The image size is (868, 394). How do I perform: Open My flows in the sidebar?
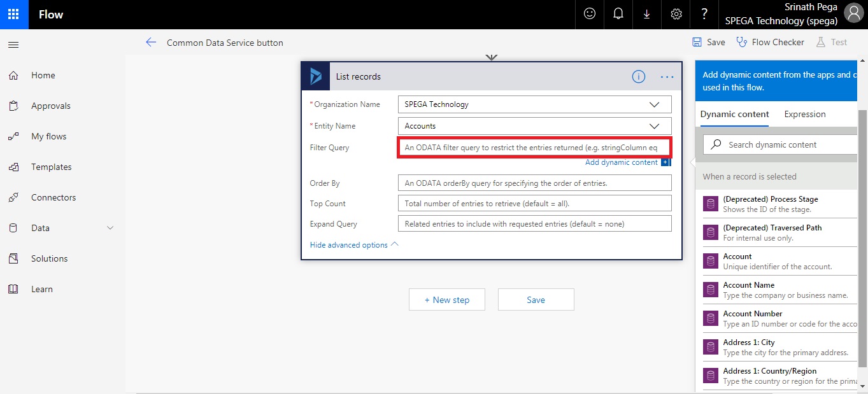click(x=48, y=136)
